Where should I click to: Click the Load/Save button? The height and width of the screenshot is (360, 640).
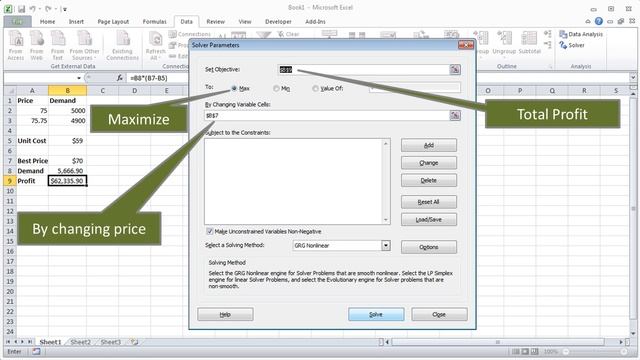point(429,220)
